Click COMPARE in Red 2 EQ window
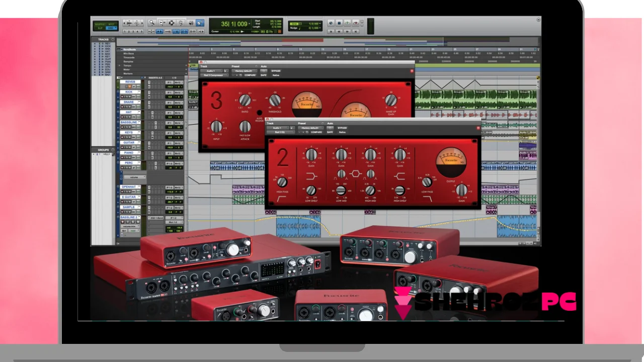 tap(316, 132)
